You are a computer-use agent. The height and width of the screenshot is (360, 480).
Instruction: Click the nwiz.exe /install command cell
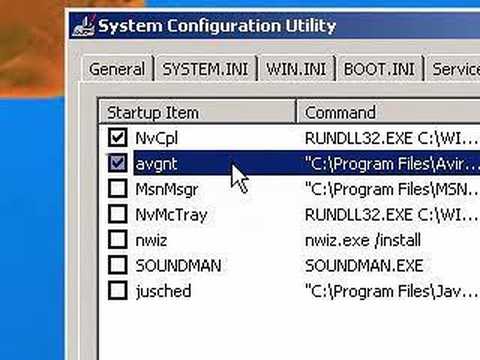(x=363, y=240)
